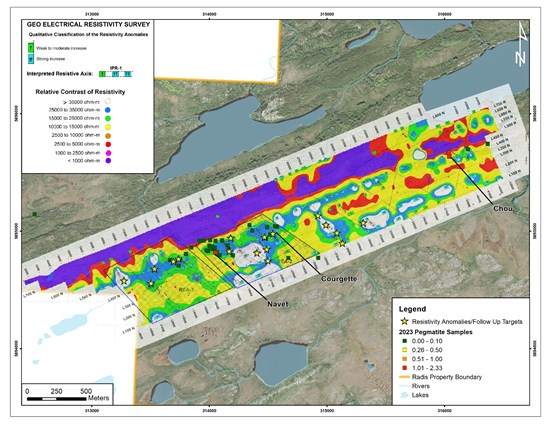This screenshot has height=425, width=550.
Task: Click the '1.01 - 2.33' legend text
Action: 427,368
